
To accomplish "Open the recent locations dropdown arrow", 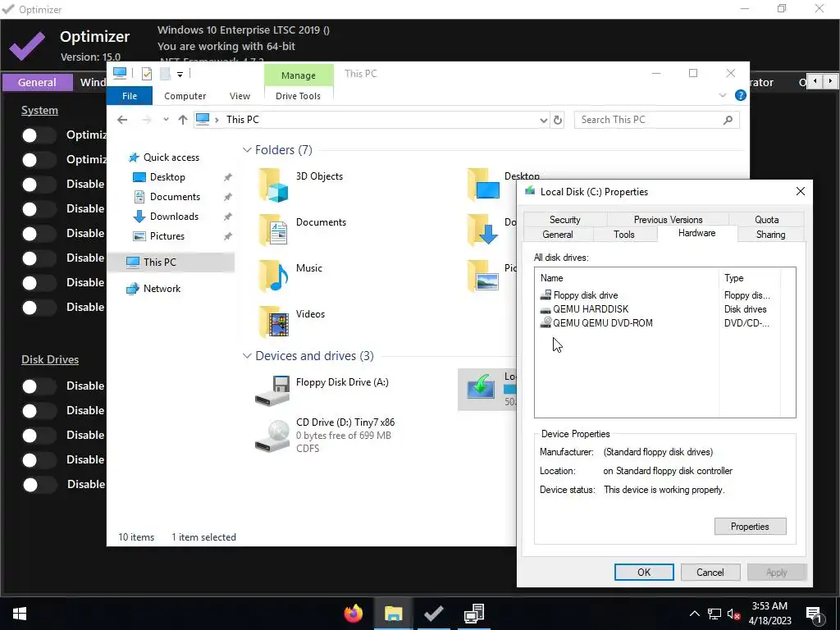I will point(166,120).
